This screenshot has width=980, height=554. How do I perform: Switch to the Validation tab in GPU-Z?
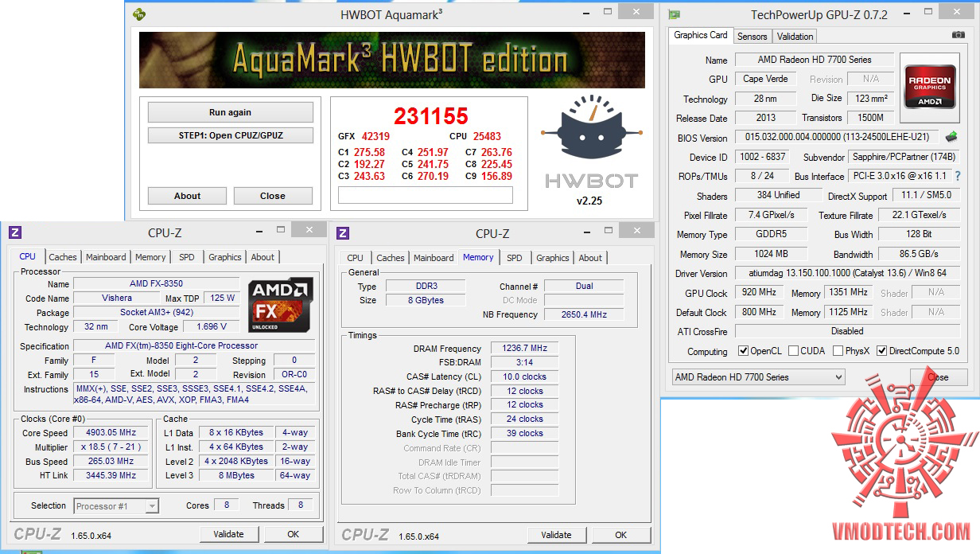[795, 37]
